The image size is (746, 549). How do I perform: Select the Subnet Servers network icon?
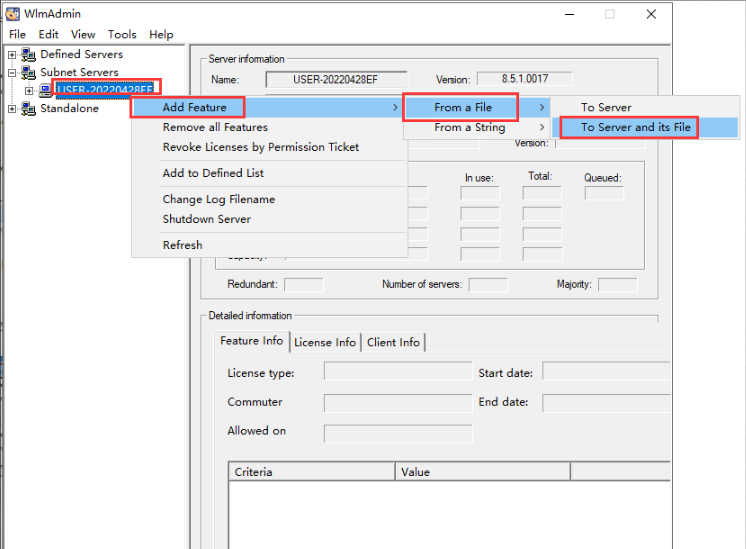coord(29,73)
